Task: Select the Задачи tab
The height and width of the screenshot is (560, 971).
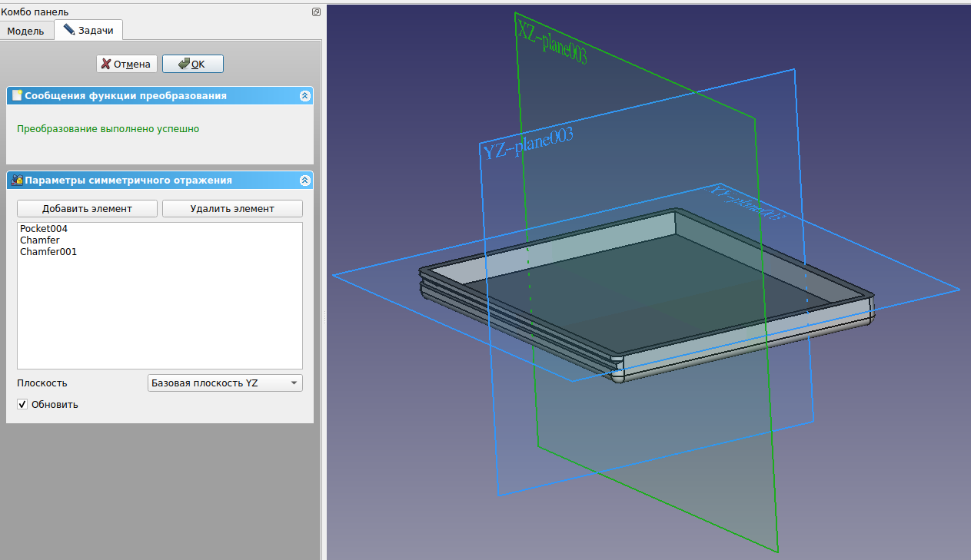Action: (x=88, y=30)
